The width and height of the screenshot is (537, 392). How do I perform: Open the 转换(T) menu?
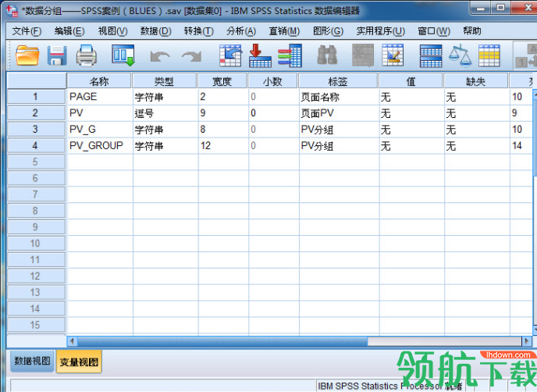(x=198, y=31)
